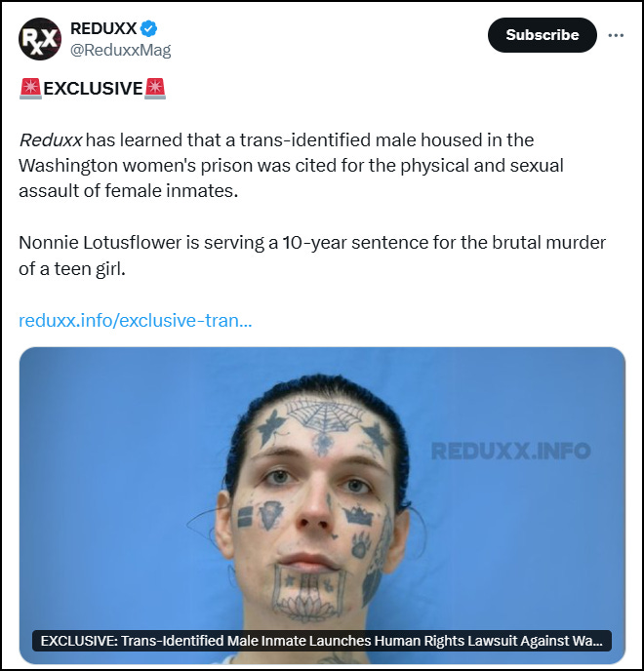Click the REDUXX.INFO watermark on the image

pos(511,451)
